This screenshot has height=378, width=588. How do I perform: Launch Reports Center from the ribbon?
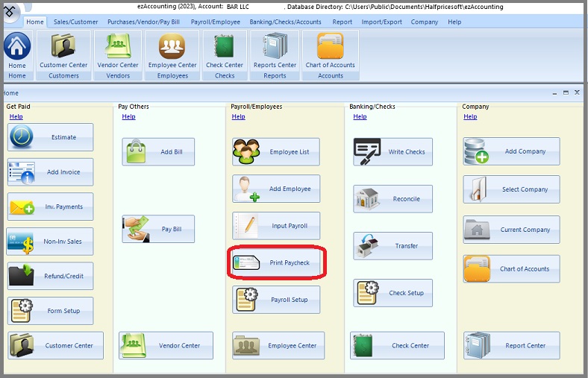275,51
